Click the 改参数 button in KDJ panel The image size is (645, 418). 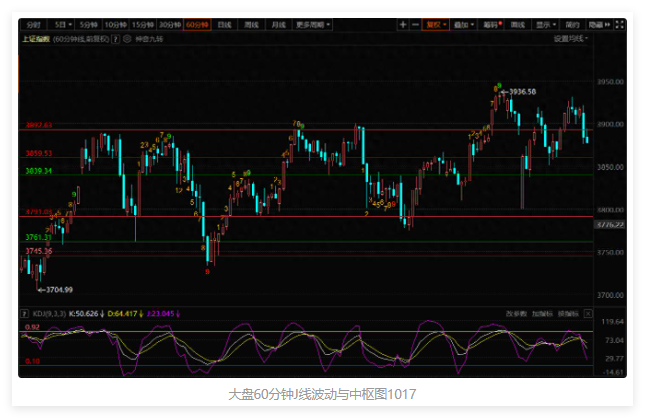pos(516,313)
